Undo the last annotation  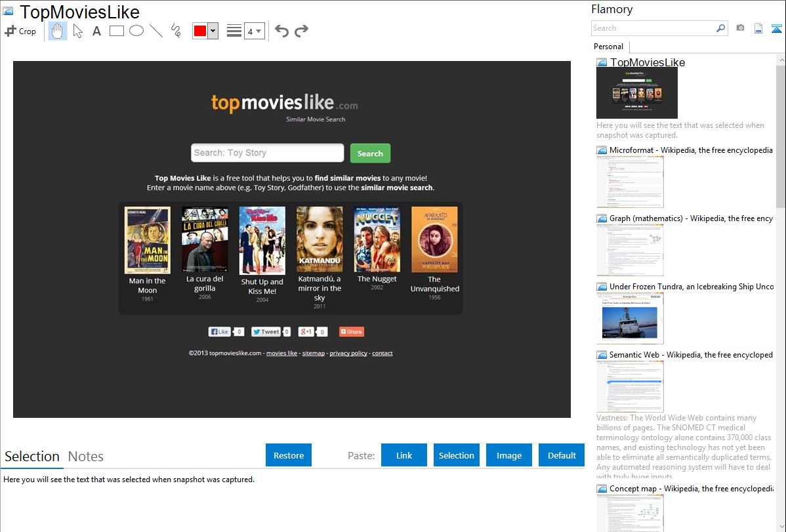coord(281,31)
